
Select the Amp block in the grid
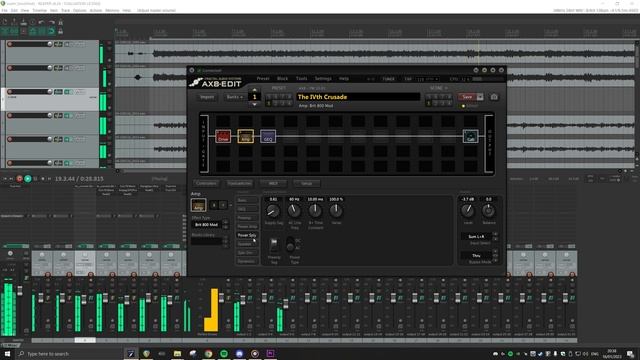tap(245, 136)
